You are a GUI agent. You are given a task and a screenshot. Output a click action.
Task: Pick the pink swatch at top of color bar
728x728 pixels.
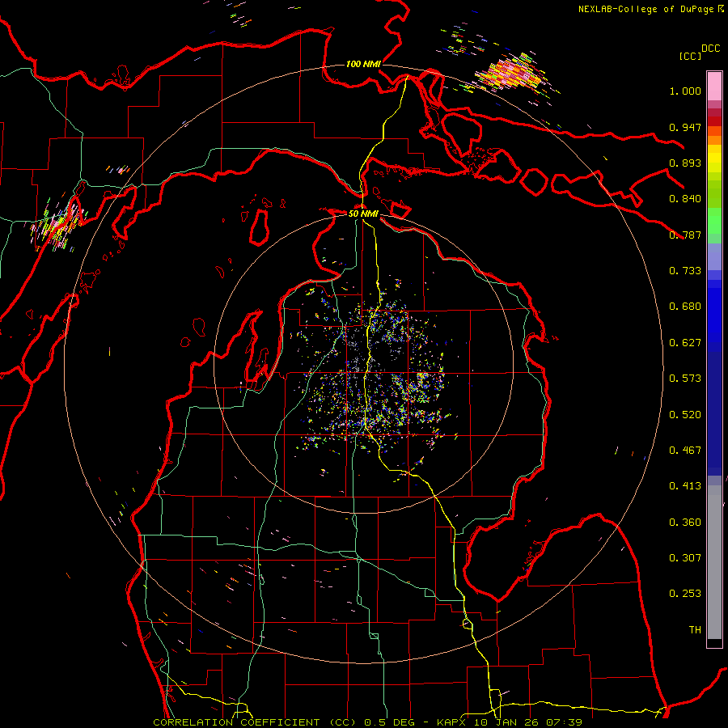pos(714,86)
